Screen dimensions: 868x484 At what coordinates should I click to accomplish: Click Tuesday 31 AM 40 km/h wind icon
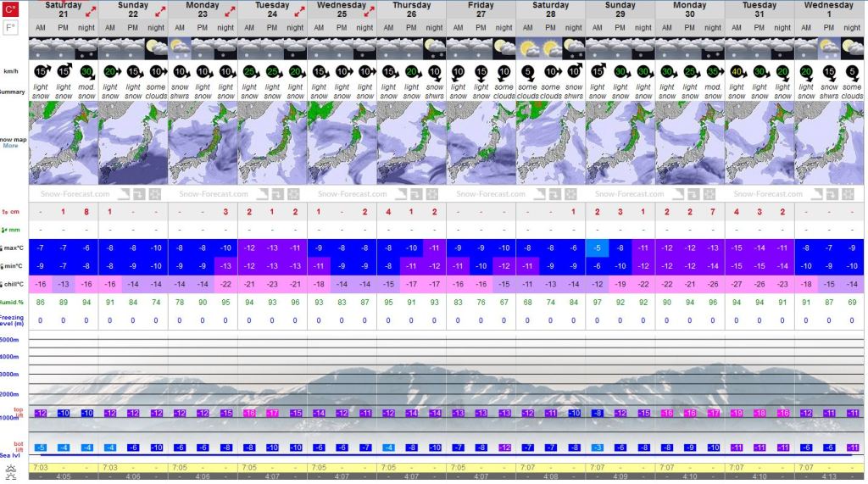pos(737,73)
